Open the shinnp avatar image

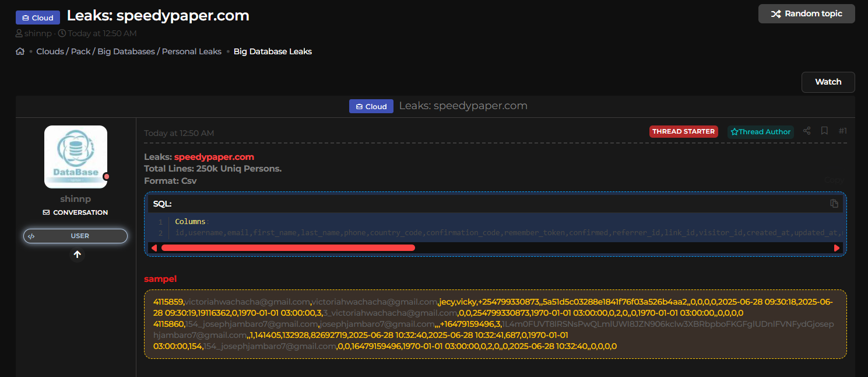(x=76, y=157)
